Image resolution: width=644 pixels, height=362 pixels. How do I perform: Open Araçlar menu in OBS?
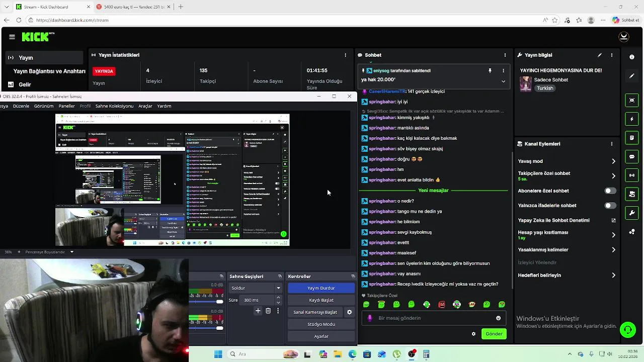click(x=145, y=106)
